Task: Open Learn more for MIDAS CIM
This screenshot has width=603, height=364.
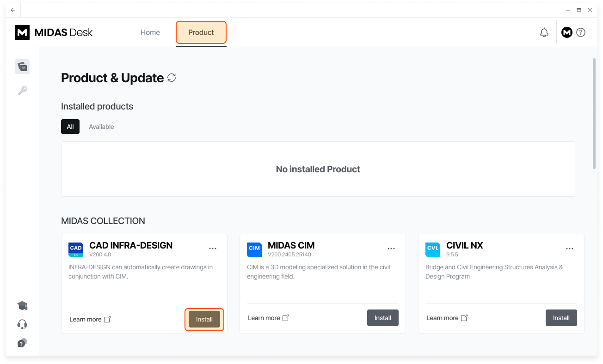Action: tap(269, 318)
